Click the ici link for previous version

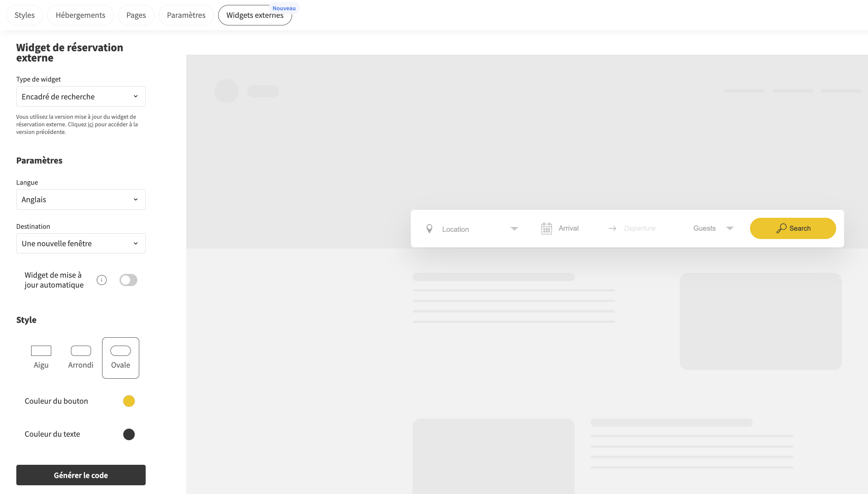point(91,124)
